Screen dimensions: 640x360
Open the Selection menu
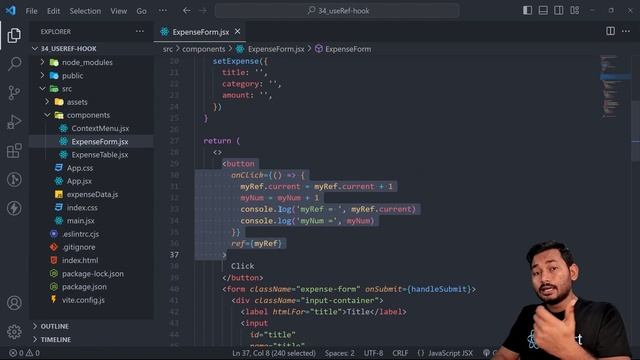click(x=85, y=11)
